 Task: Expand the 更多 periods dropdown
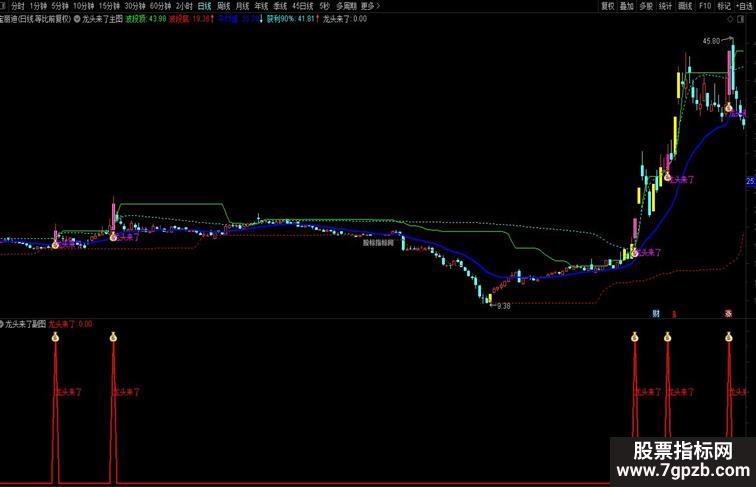click(x=370, y=6)
